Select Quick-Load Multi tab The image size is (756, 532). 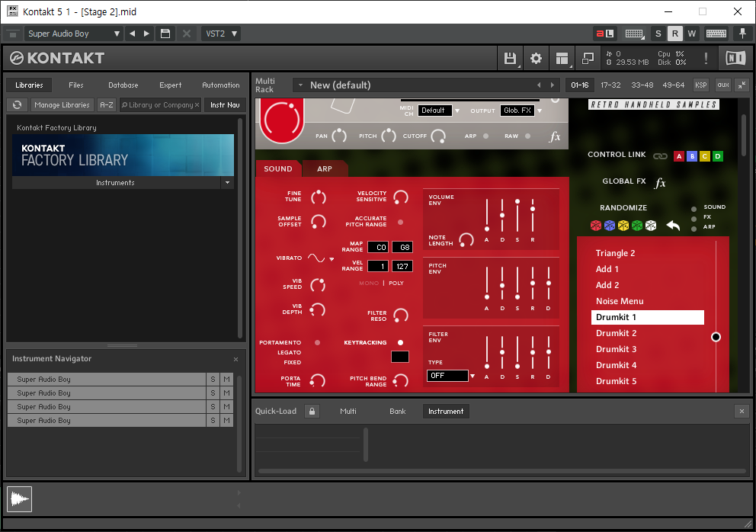tap(348, 412)
